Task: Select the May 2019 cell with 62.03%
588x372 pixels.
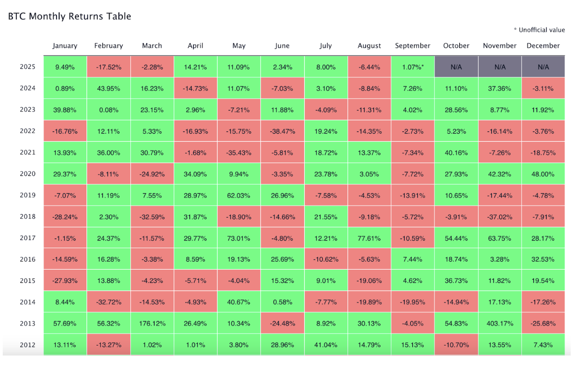Action: point(239,195)
